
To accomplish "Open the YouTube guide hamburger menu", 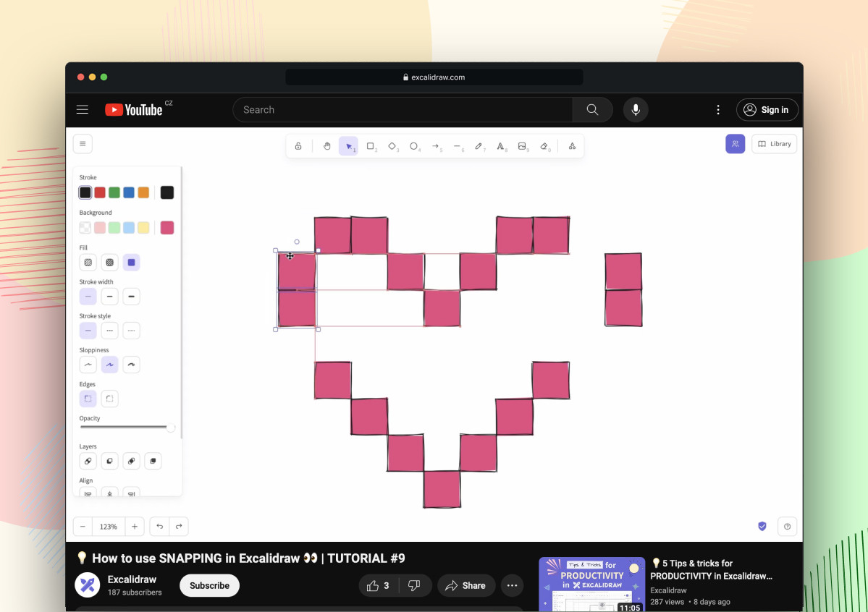I will 83,109.
